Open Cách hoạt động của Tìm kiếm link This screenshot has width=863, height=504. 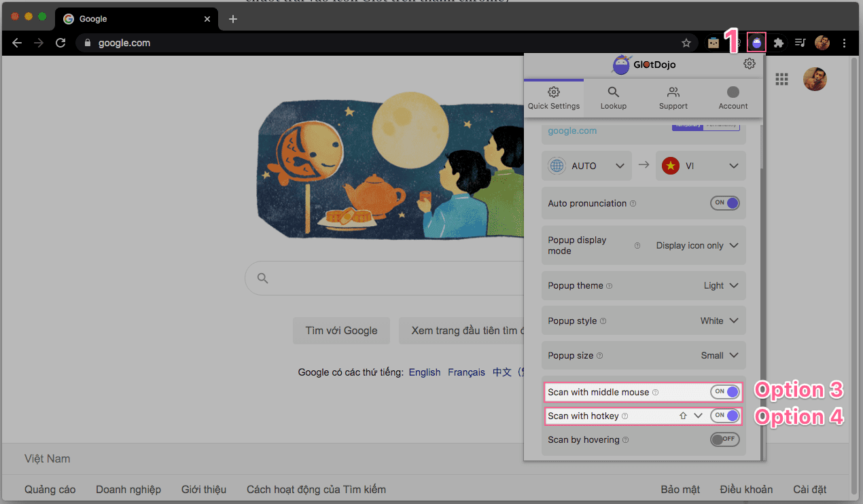316,489
